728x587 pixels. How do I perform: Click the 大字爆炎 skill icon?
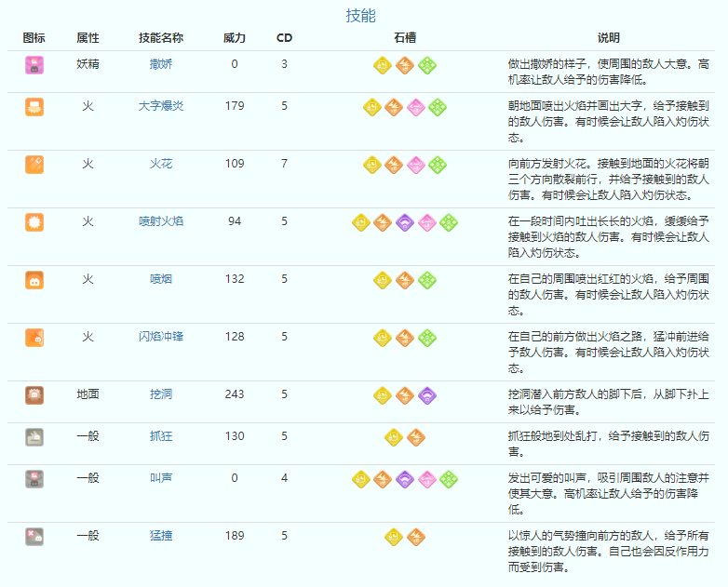[x=34, y=107]
